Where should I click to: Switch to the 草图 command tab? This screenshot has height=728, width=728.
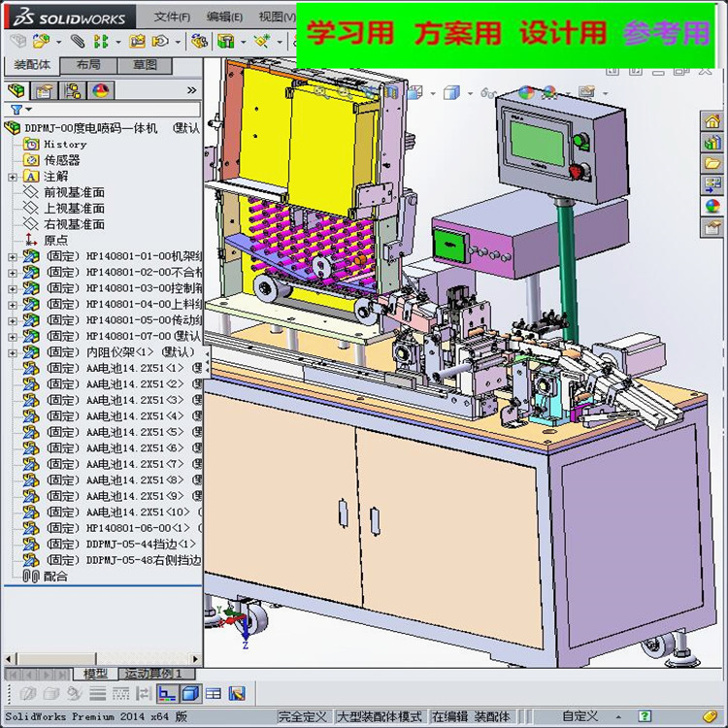pyautogui.click(x=145, y=64)
